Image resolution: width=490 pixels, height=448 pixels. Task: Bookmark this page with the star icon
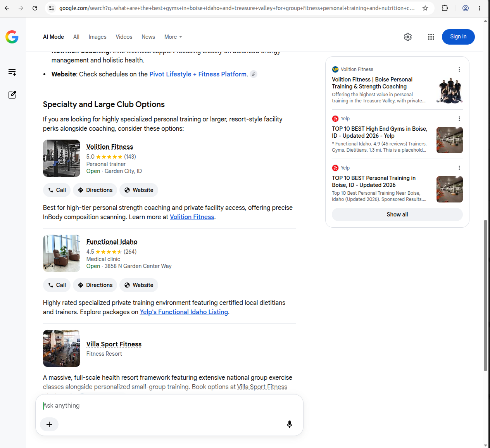pos(425,8)
